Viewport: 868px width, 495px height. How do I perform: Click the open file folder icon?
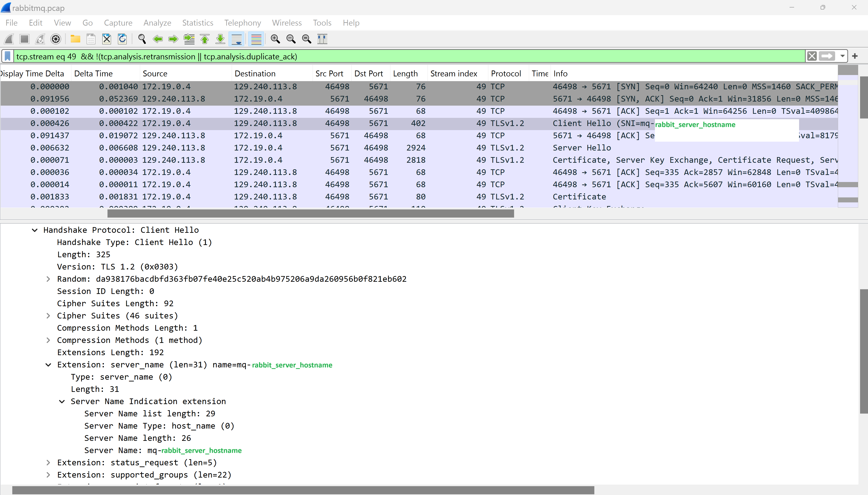tap(75, 39)
